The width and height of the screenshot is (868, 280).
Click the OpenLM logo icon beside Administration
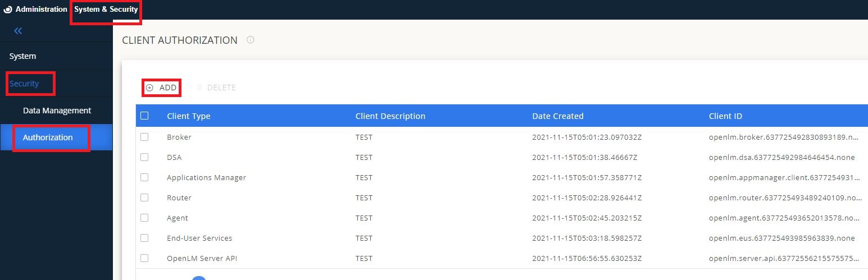[x=8, y=10]
